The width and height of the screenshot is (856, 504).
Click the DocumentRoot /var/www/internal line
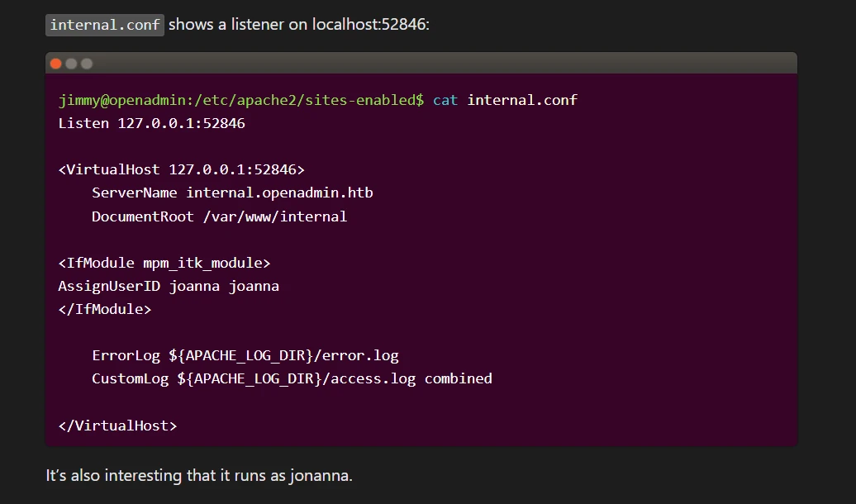(x=220, y=216)
